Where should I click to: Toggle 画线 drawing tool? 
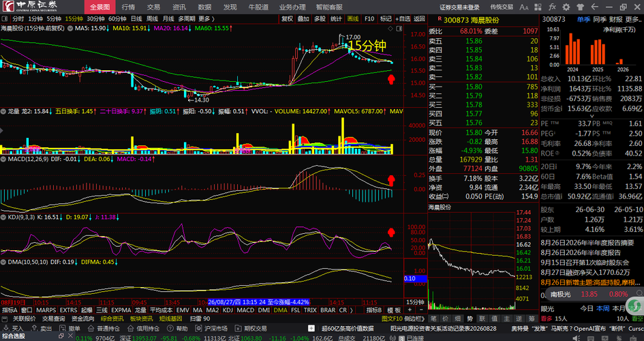point(353,19)
